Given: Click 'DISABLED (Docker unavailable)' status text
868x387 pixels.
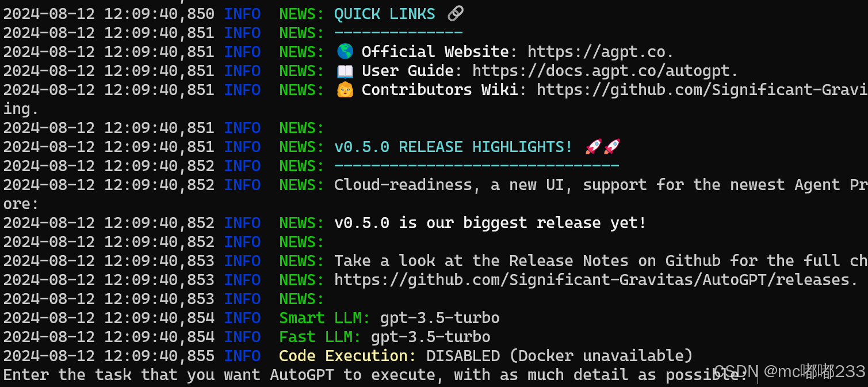Looking at the screenshot, I should tap(560, 356).
